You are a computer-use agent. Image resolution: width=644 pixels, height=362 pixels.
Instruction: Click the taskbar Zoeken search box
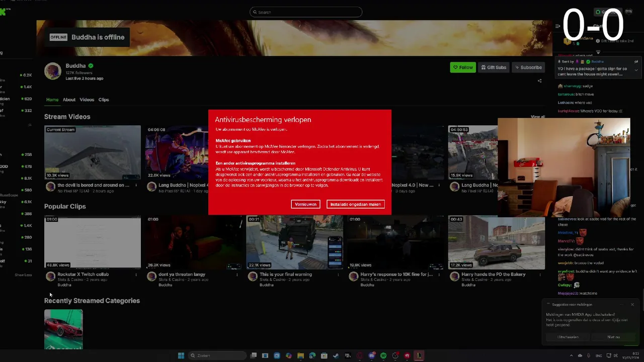click(217, 355)
